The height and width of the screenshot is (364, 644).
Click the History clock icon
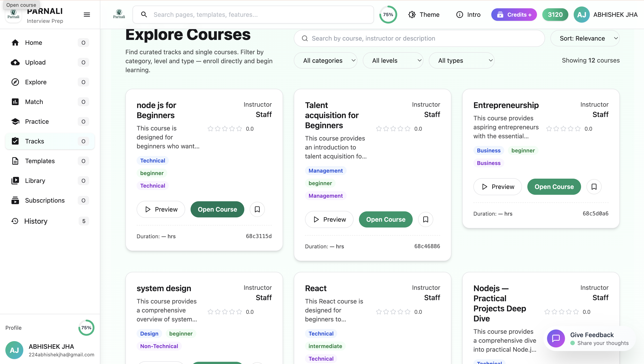15,221
